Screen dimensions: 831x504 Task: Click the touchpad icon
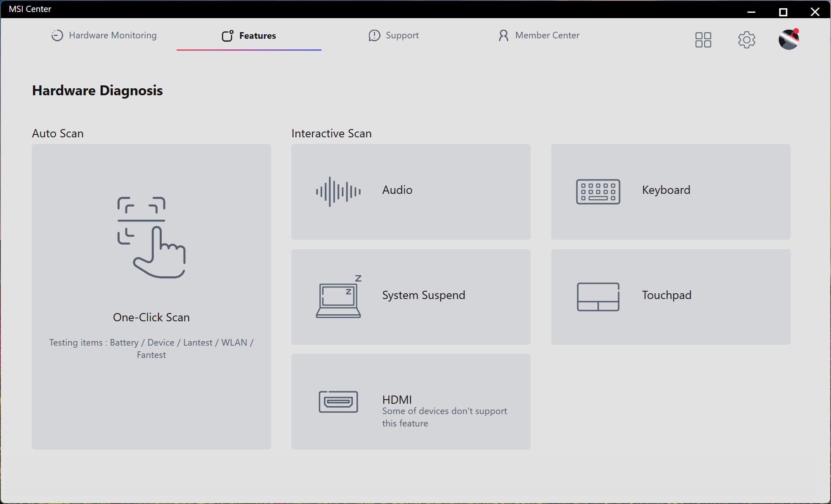tap(598, 297)
